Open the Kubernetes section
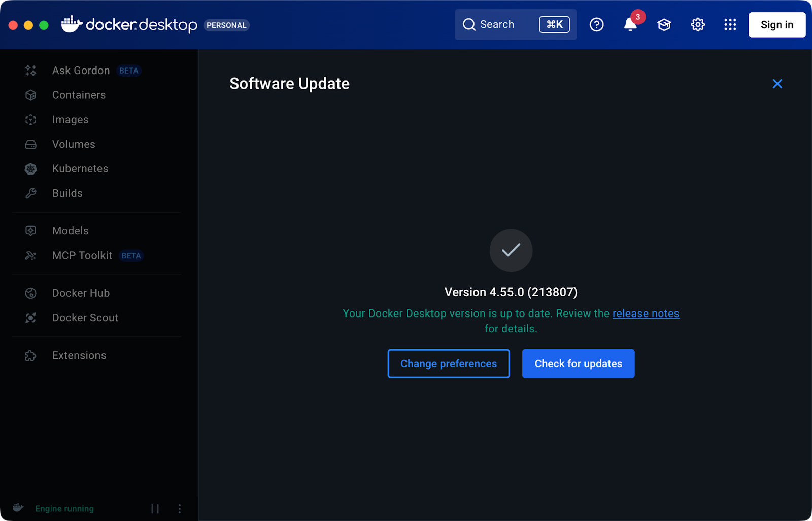 80,168
